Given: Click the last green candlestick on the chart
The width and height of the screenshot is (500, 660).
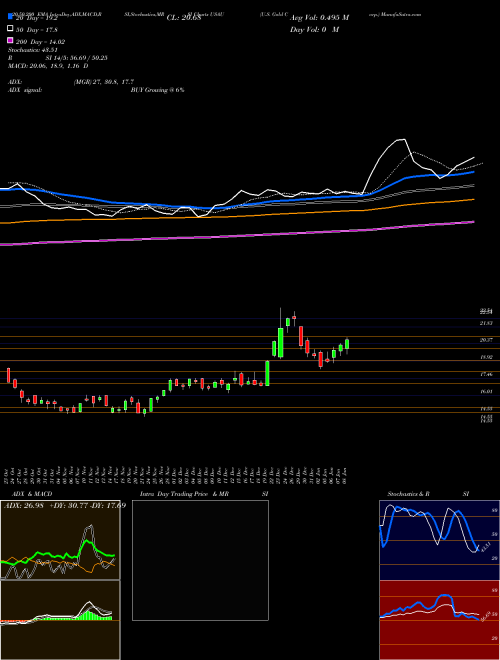Looking at the screenshot, I should [347, 344].
